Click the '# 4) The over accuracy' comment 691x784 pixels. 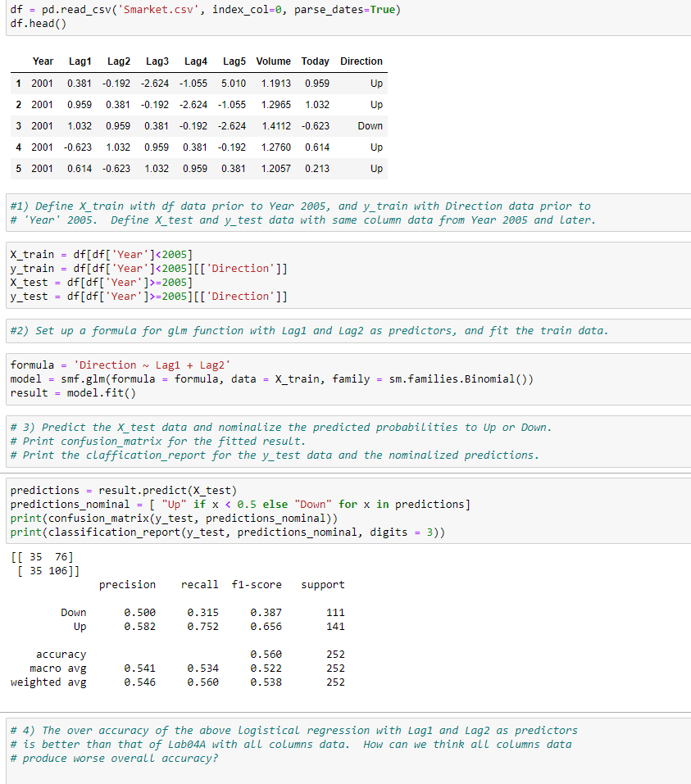(293, 731)
